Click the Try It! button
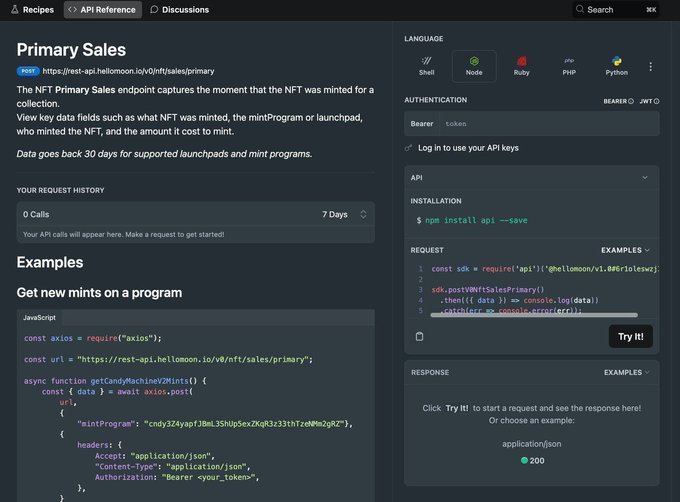680x502 pixels. pyautogui.click(x=631, y=336)
